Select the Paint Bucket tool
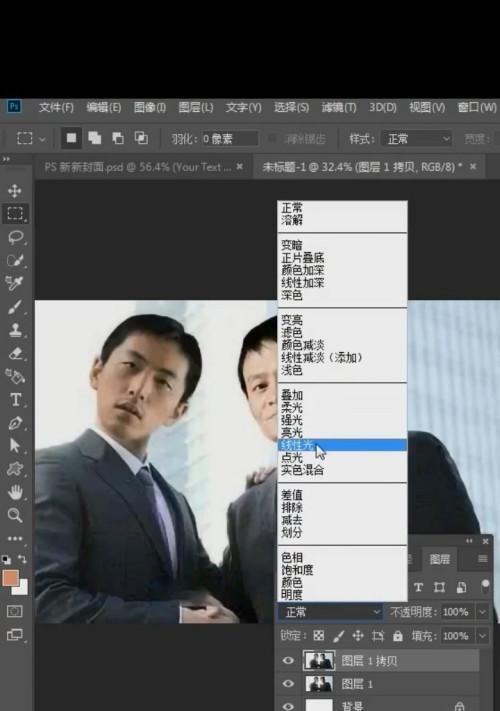 point(15,376)
